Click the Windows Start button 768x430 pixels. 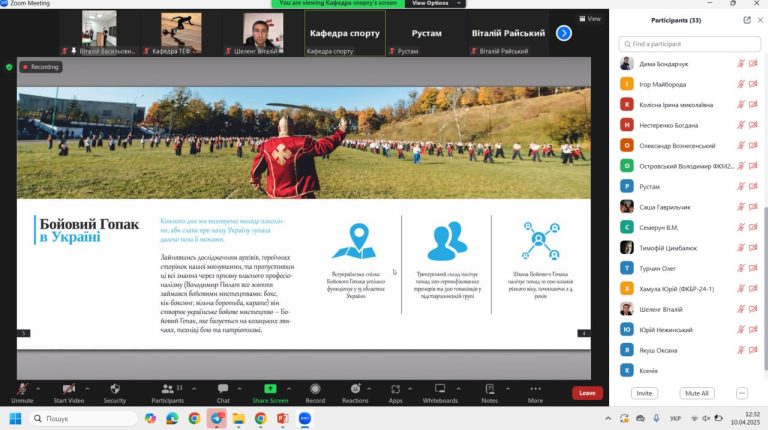(15, 418)
